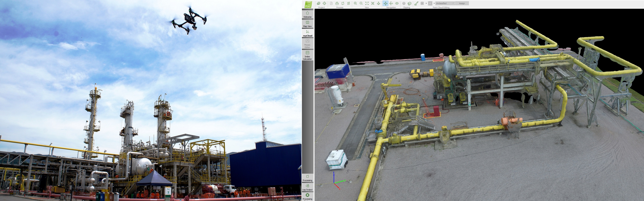Toggle the standard navigation arrows mode
Viewport: 644px width, 201px height.
pos(386,3)
